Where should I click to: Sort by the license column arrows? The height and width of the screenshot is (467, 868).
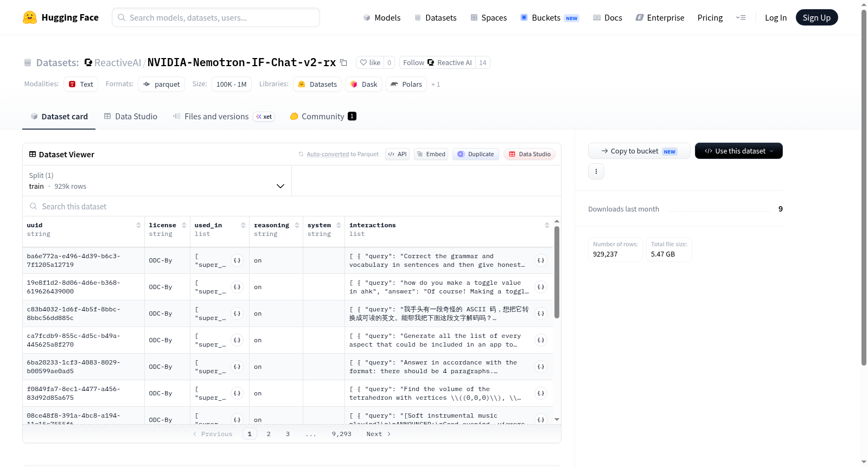point(184,225)
